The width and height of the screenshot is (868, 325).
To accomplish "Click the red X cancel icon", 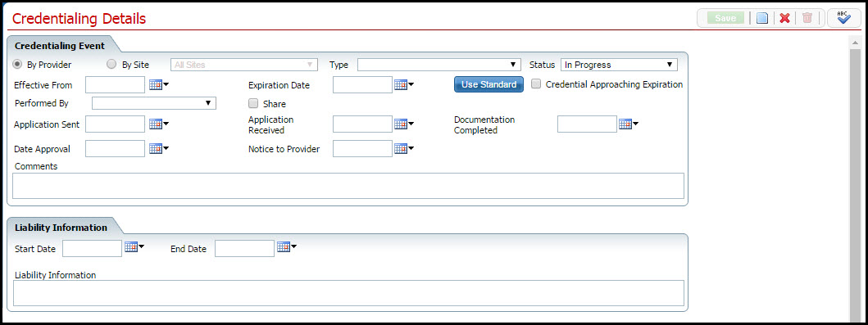I will point(784,18).
